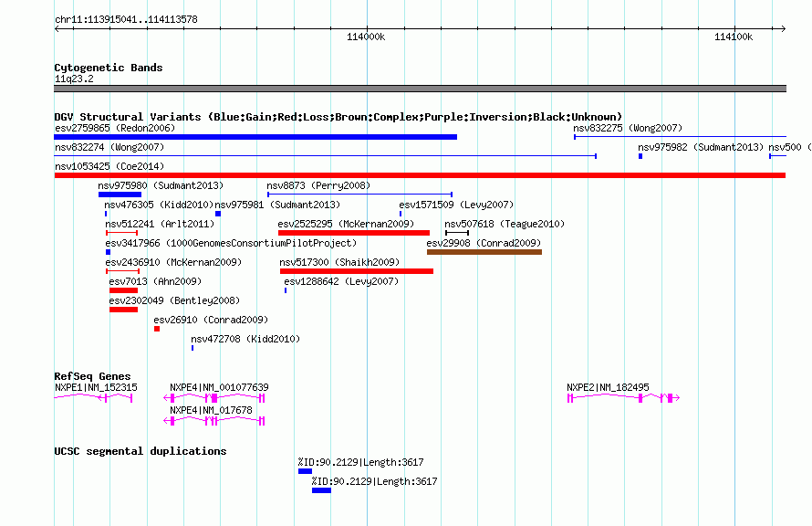The height and width of the screenshot is (526, 812).
Task: Click the nsv1053425 (Coe2014) label
Action: 109,166
